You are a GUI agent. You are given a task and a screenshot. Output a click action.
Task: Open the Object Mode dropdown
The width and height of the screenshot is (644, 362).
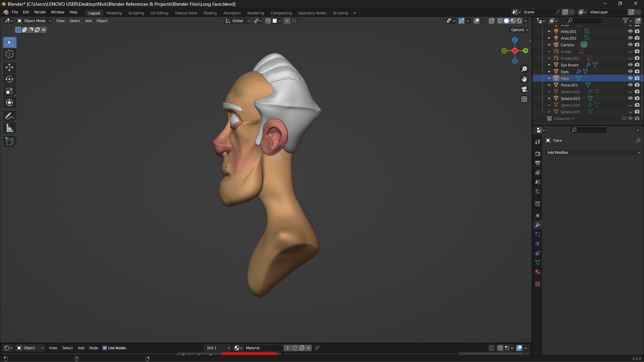pos(34,21)
